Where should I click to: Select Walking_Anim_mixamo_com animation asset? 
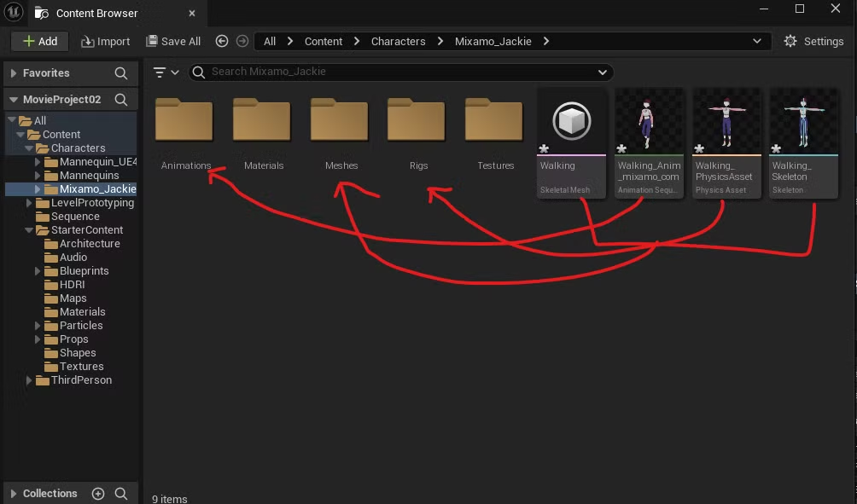(650, 143)
